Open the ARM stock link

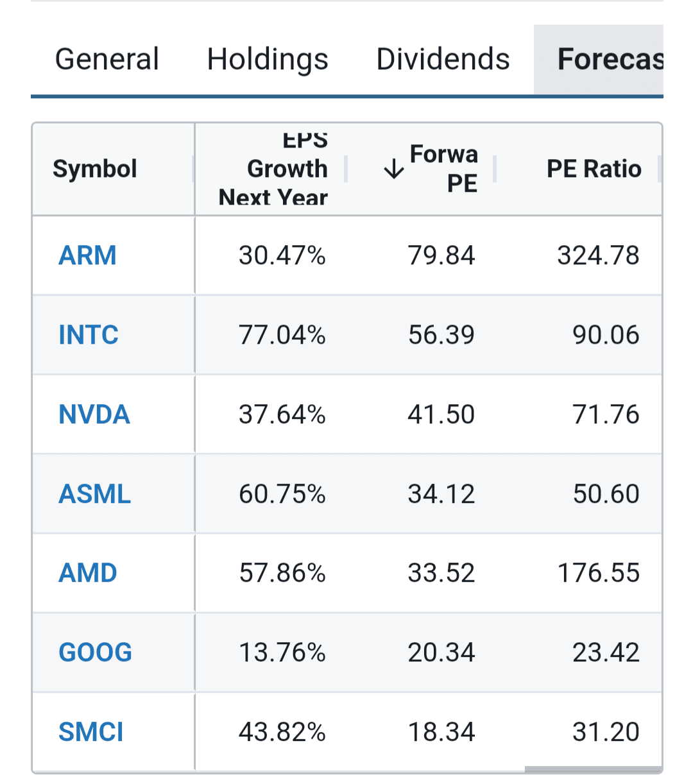(x=88, y=255)
